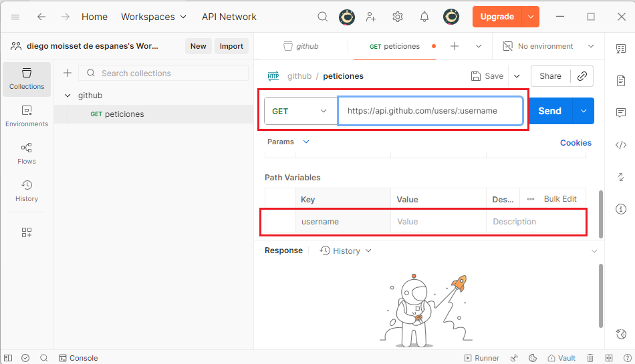Open settings gear icon in header
This screenshot has width=635, height=364.
[398, 17]
